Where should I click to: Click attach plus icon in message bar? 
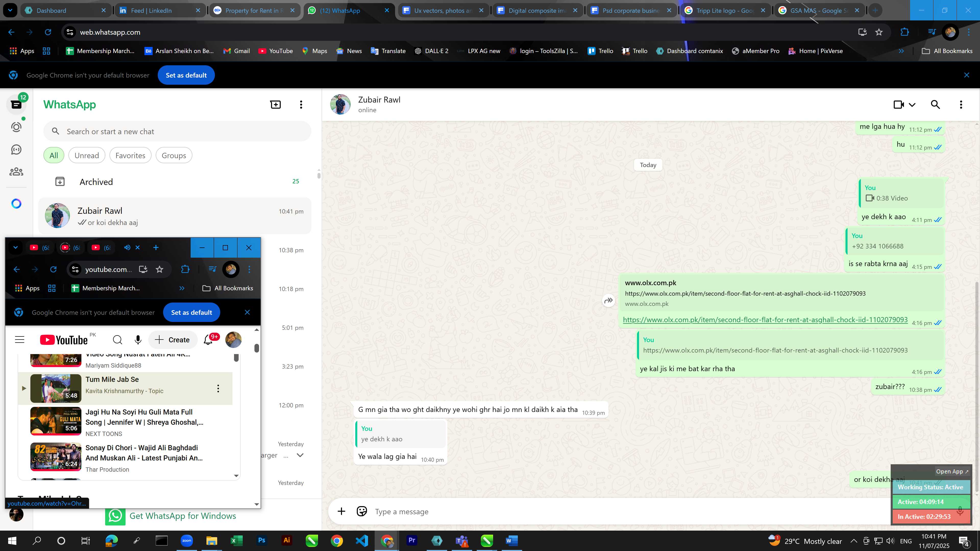341,511
